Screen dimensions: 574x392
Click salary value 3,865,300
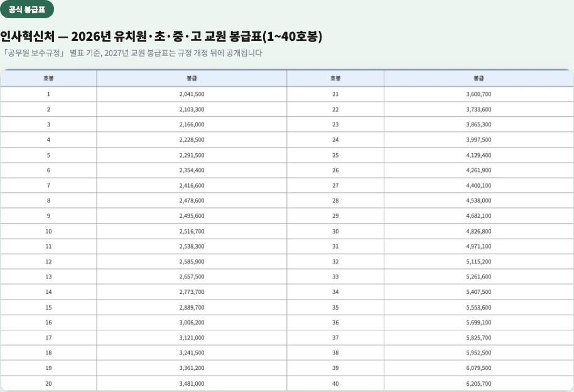click(479, 124)
